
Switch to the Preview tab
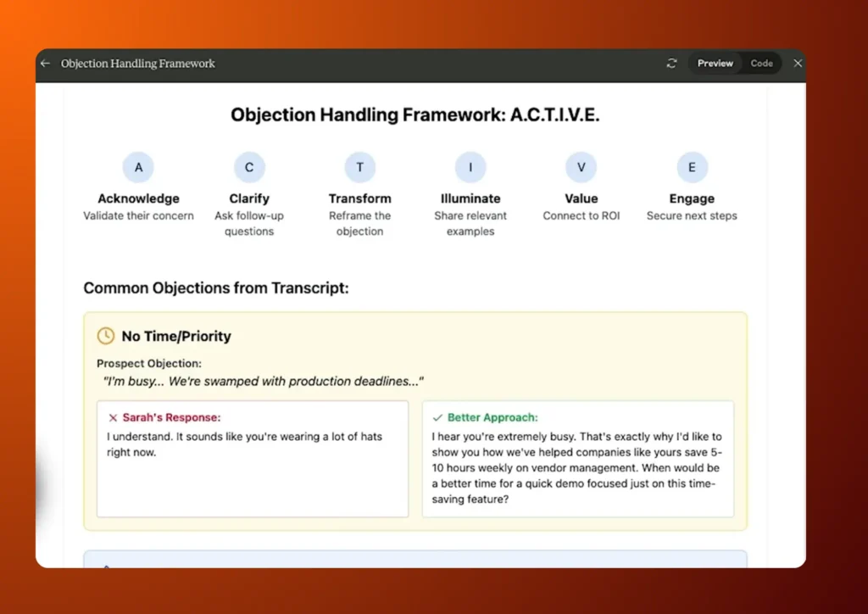pos(715,64)
